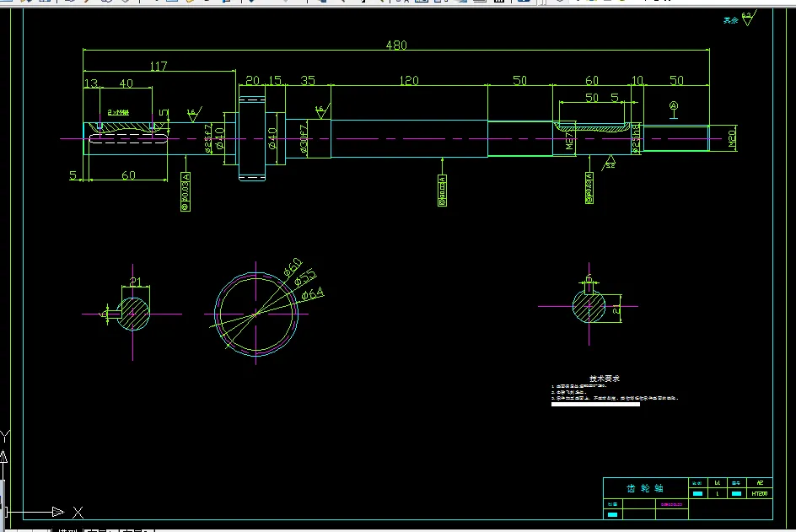Click the ø25f7 diameter label
Image resolution: width=796 pixels, height=532 pixels.
click(208, 138)
